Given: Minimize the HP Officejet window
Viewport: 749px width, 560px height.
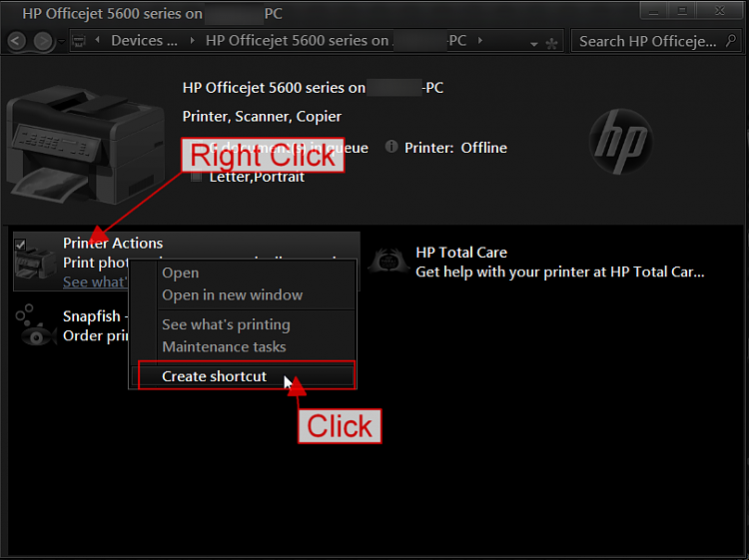Looking at the screenshot, I should [x=653, y=11].
